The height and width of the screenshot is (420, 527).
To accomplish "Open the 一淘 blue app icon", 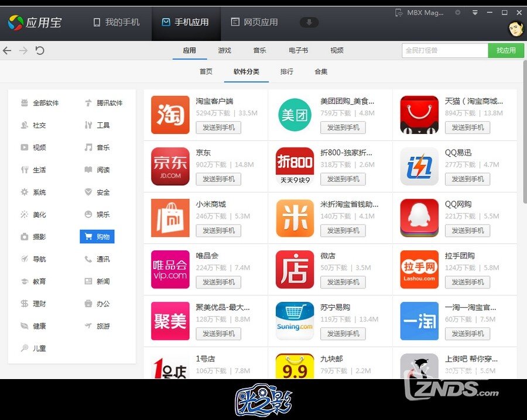I will (x=419, y=321).
